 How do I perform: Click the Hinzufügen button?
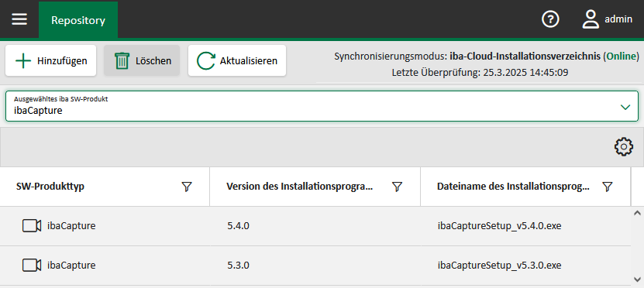click(x=51, y=60)
